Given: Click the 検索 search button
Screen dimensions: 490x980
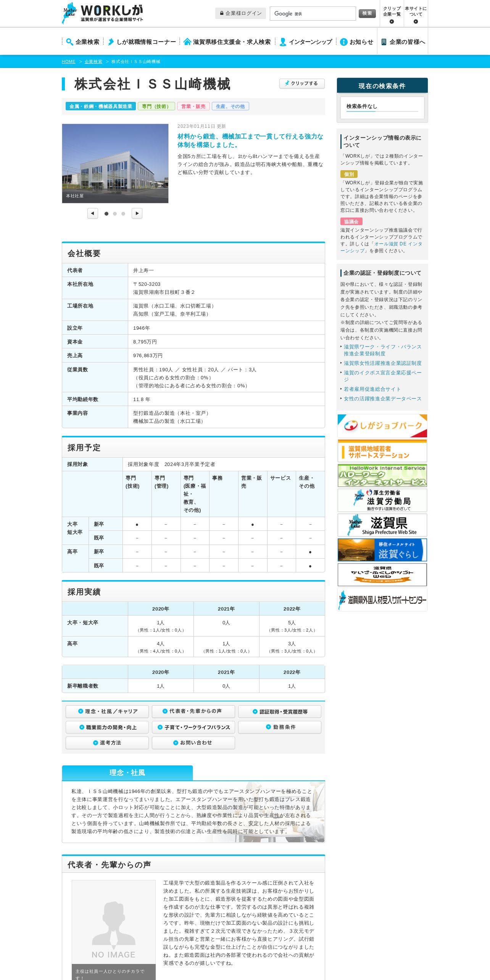Looking at the screenshot, I should click(367, 13).
